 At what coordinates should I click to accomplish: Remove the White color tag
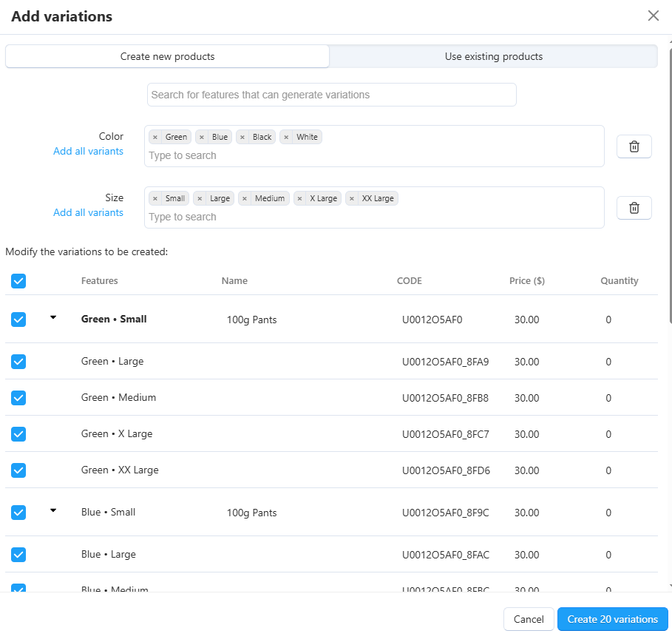(286, 138)
